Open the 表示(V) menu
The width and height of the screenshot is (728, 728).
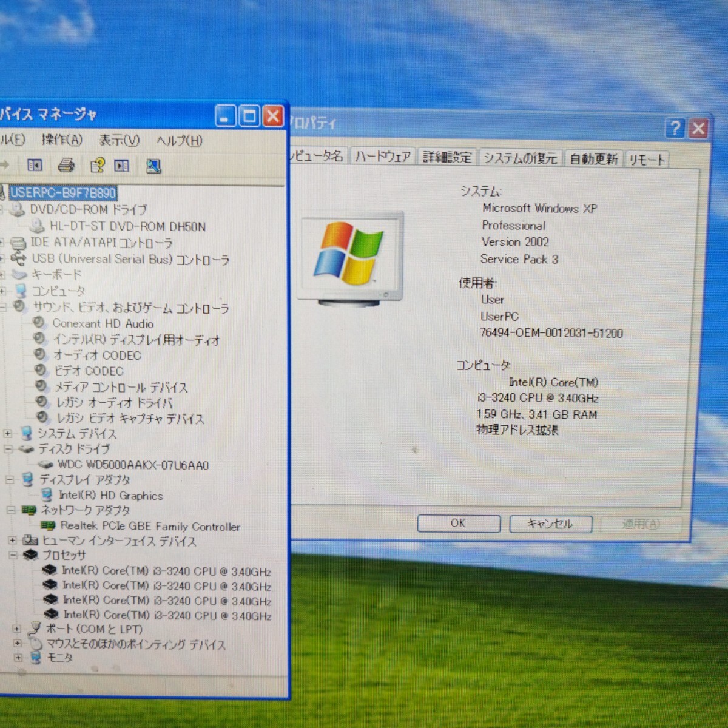(x=119, y=141)
